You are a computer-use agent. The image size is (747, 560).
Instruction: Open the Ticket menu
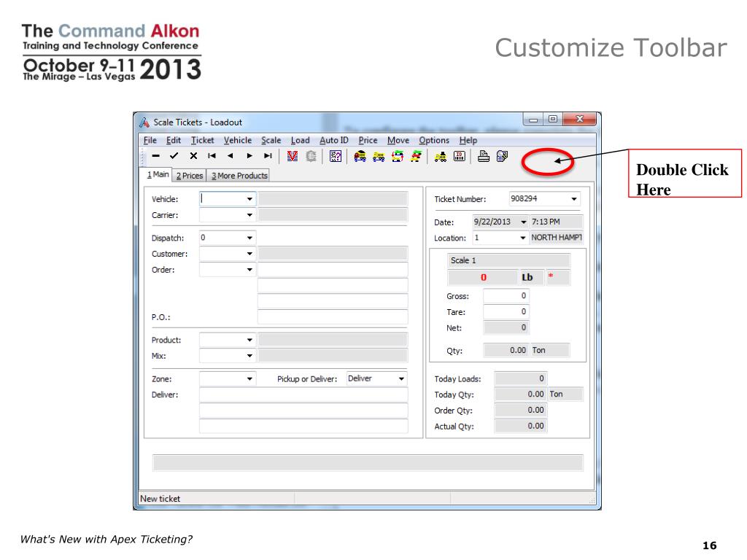tap(203, 140)
